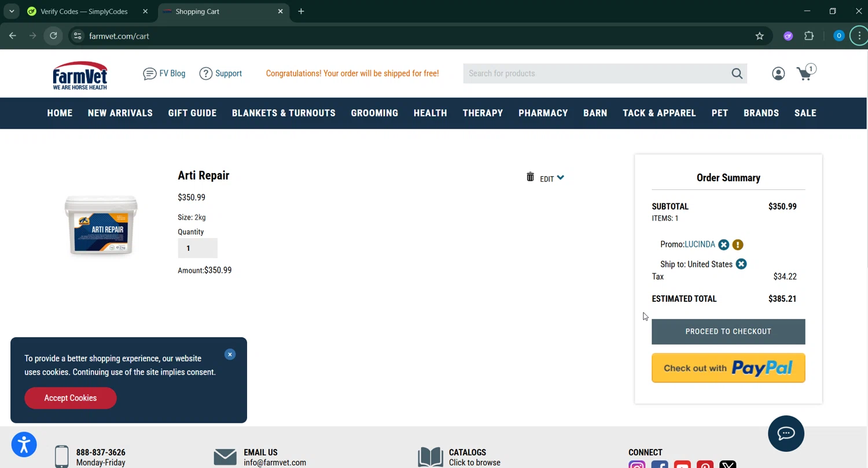Screen dimensions: 868x468
Task: Open the Chrome three-dot menu
Action: point(859,36)
